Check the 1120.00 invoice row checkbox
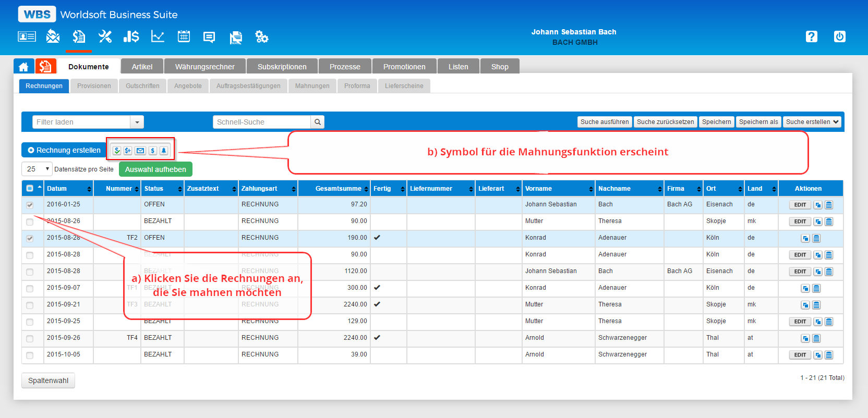This screenshot has width=868, height=418. pyautogui.click(x=30, y=272)
